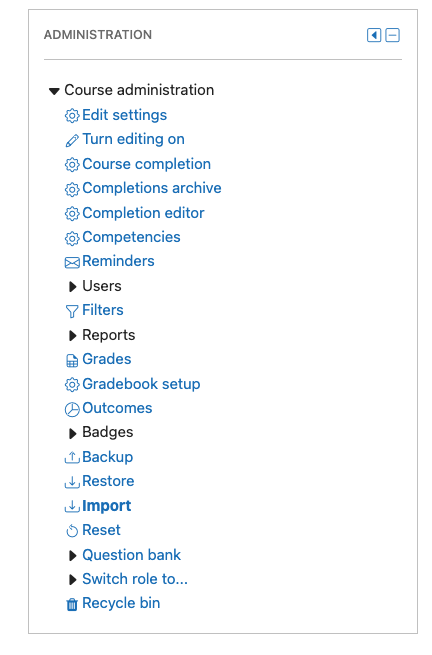The height and width of the screenshot is (655, 432).
Task: Expand the Badges node arrow
Action: pos(72,434)
